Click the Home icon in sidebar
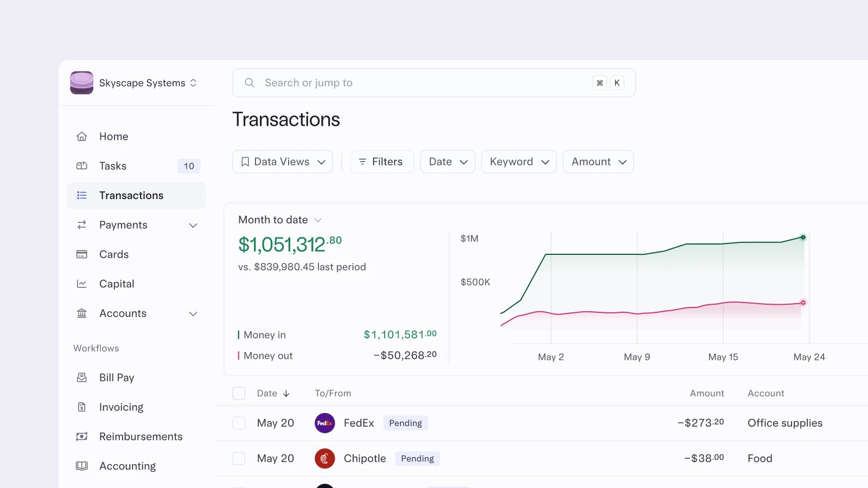868x488 pixels. coord(82,137)
